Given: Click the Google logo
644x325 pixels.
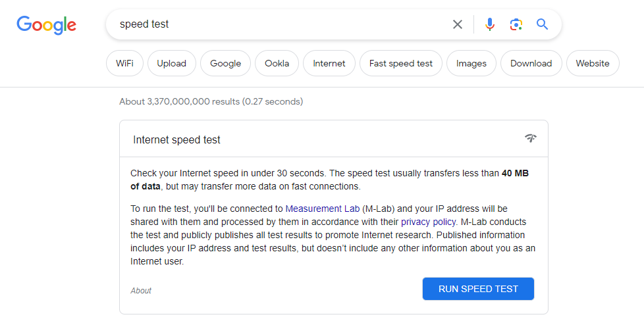Looking at the screenshot, I should click(46, 25).
